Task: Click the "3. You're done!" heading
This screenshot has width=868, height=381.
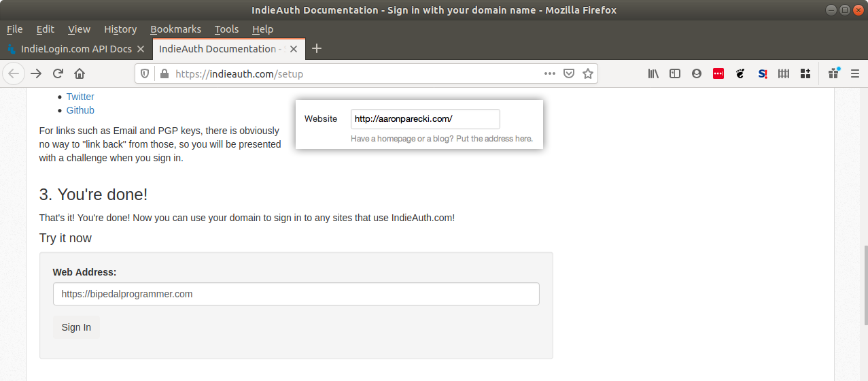Action: click(93, 195)
